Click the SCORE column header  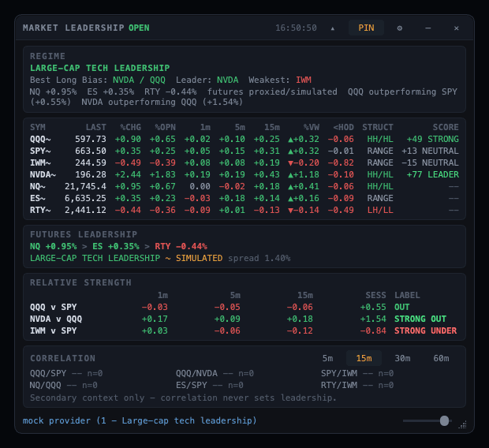point(446,127)
